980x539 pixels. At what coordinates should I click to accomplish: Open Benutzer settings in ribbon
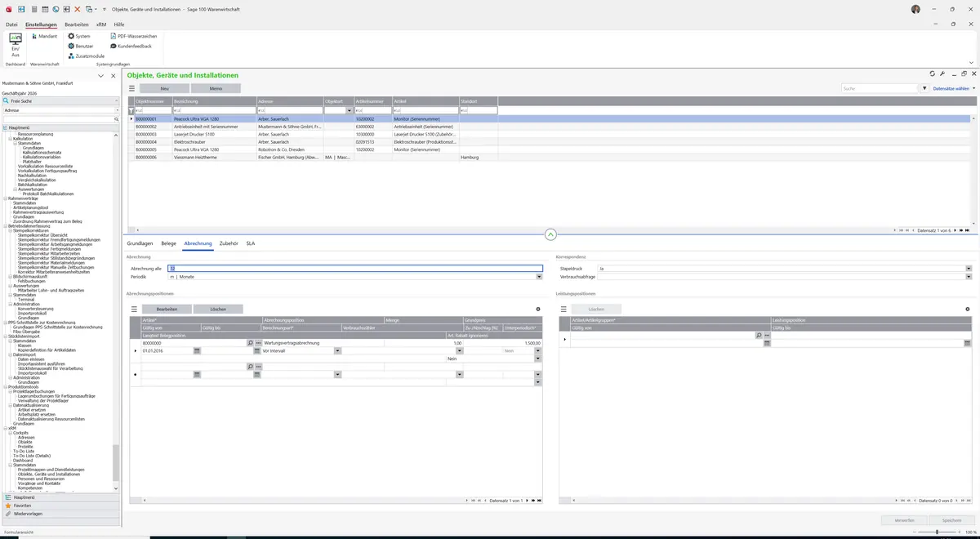pos(81,46)
